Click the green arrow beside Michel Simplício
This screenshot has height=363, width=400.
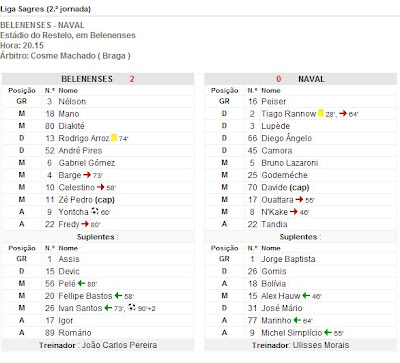(328, 332)
